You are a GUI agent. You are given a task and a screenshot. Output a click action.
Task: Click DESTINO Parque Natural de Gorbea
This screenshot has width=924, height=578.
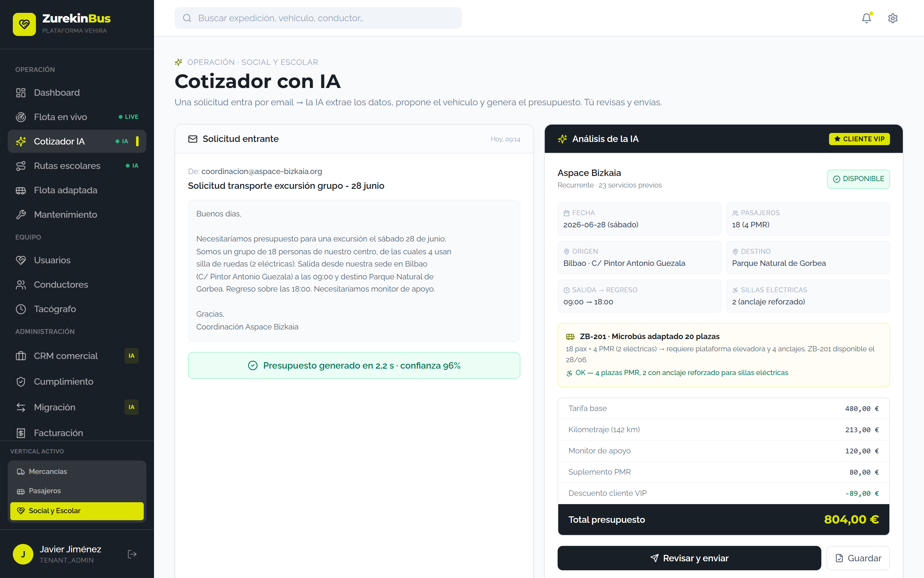tap(808, 258)
